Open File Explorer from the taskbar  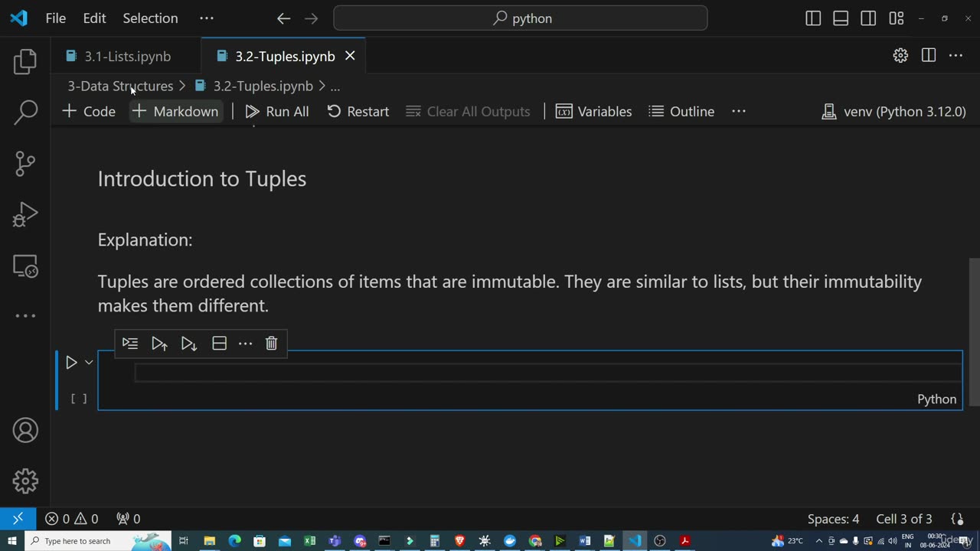tap(209, 541)
